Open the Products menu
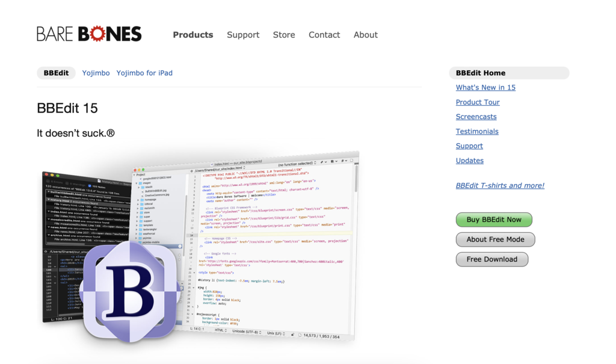 193,34
